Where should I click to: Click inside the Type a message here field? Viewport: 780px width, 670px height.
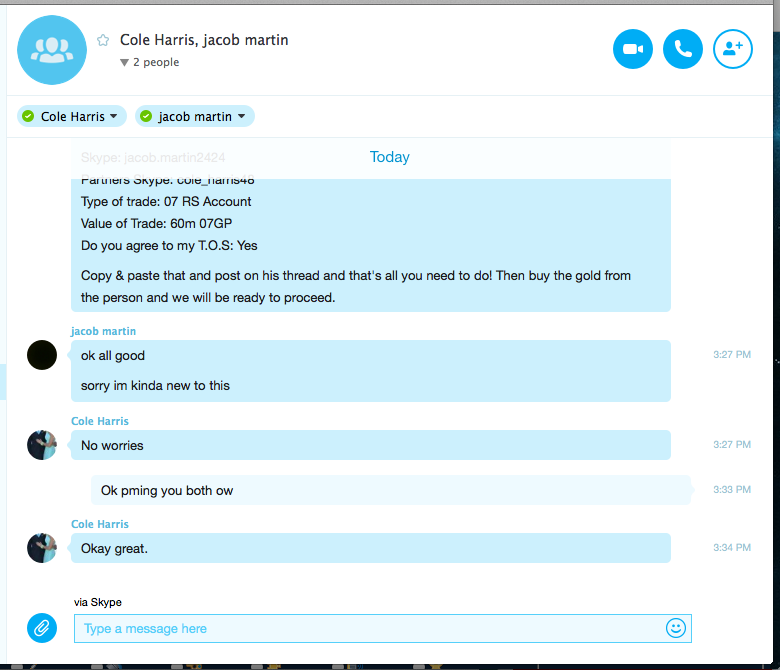point(383,628)
